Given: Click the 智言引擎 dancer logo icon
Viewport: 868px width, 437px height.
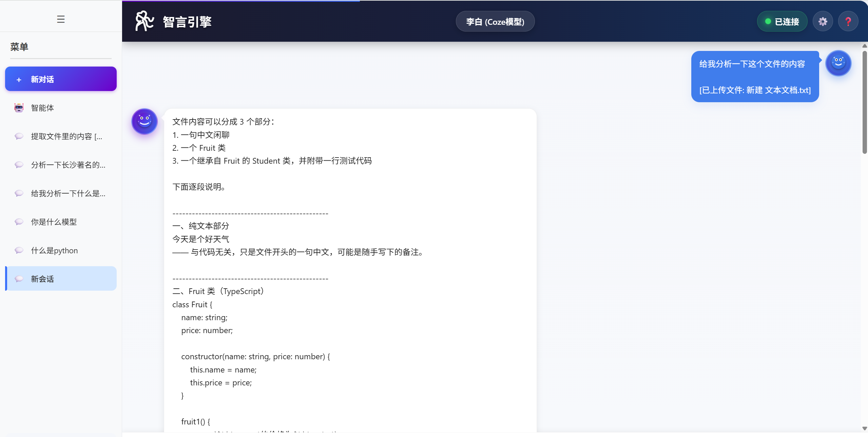Looking at the screenshot, I should pos(144,21).
